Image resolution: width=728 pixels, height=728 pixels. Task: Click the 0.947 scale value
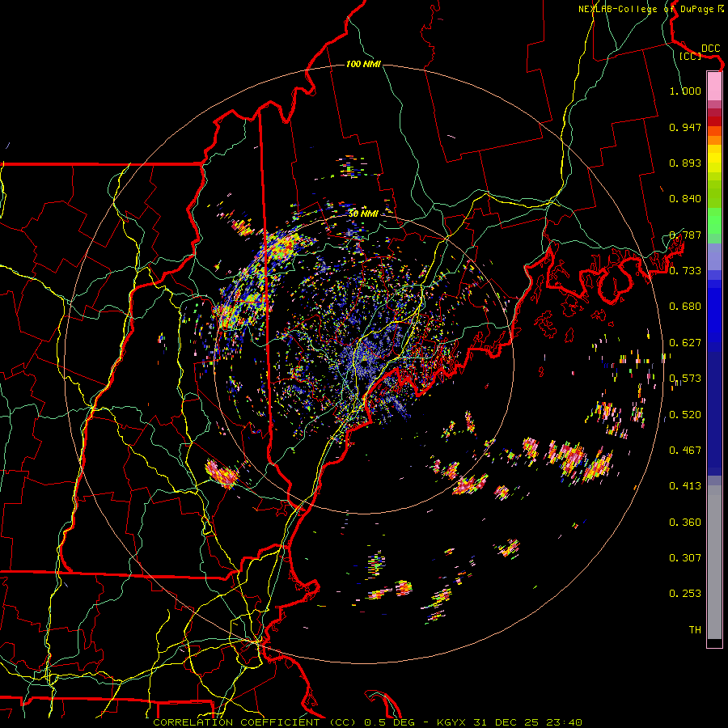(x=685, y=127)
